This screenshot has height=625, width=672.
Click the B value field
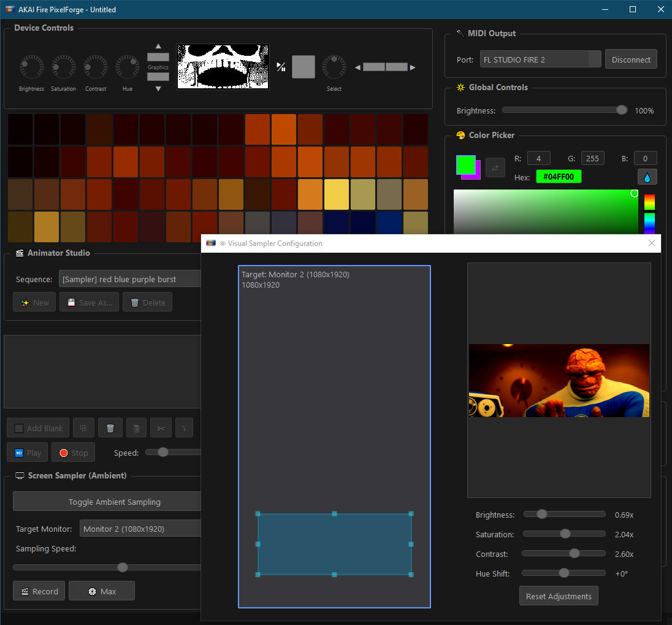pyautogui.click(x=646, y=159)
